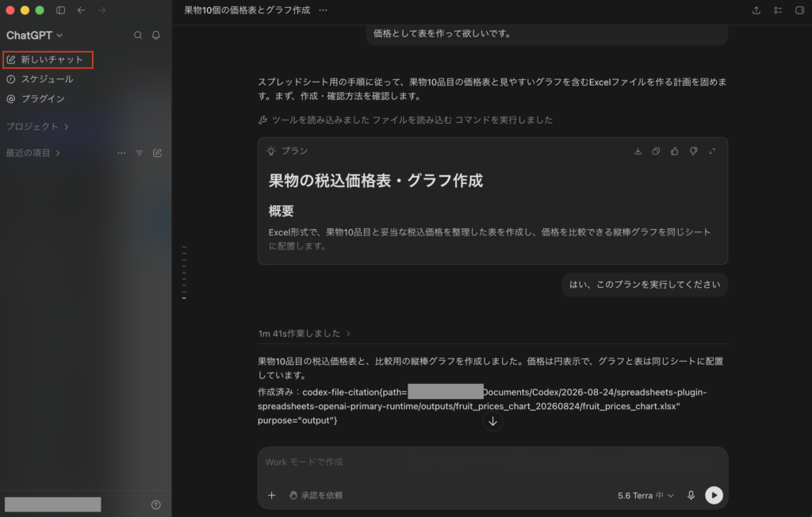
Task: Open help with the question mark icon
Action: [x=156, y=504]
